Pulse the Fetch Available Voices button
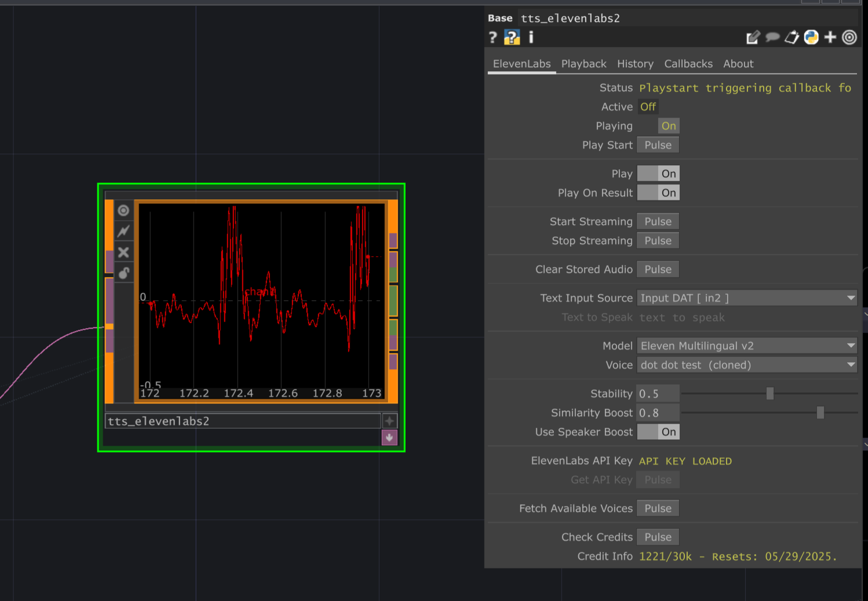Image resolution: width=868 pixels, height=601 pixels. pos(657,508)
